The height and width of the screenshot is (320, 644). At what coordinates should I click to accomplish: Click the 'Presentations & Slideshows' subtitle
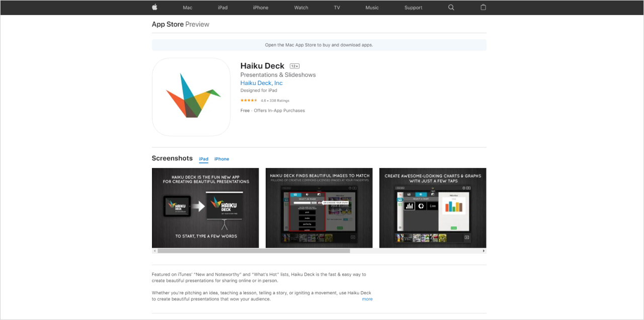click(278, 75)
